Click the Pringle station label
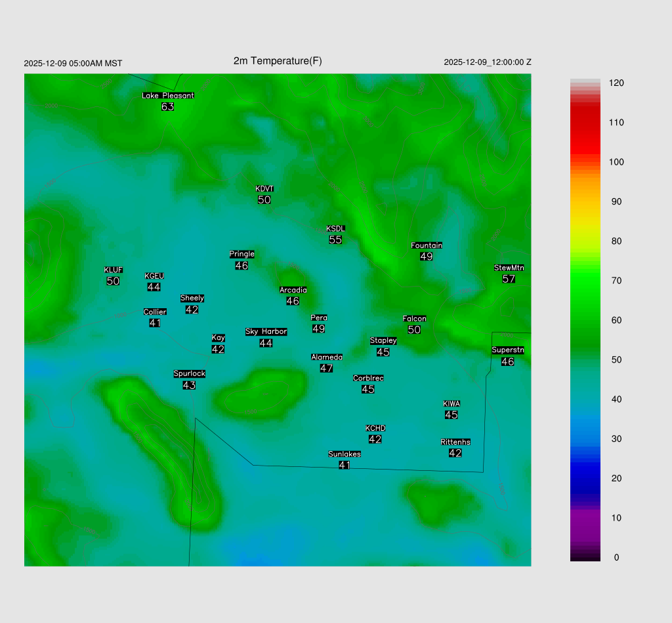672x623 pixels. 241,254
